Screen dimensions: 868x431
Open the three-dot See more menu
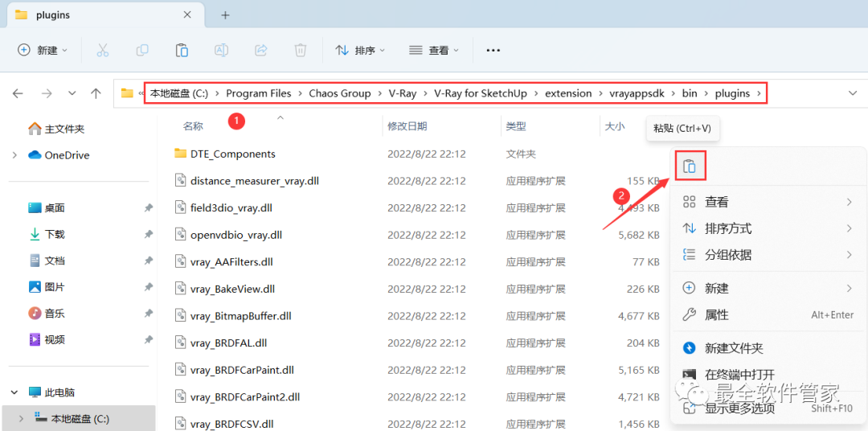[493, 51]
